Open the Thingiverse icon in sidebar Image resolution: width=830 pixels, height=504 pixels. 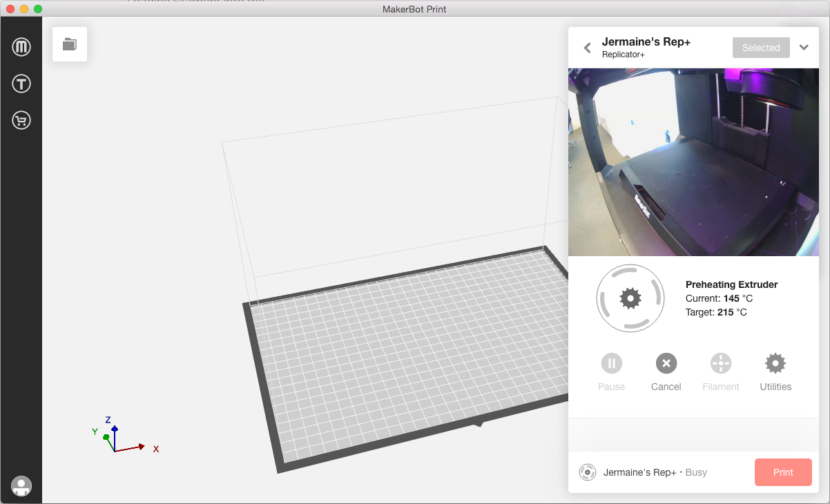(x=21, y=84)
